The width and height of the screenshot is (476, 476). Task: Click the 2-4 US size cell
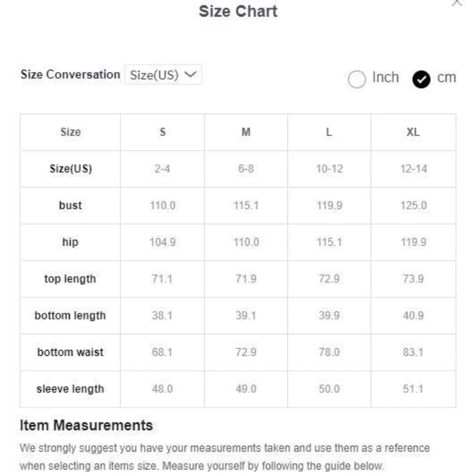[x=162, y=169]
